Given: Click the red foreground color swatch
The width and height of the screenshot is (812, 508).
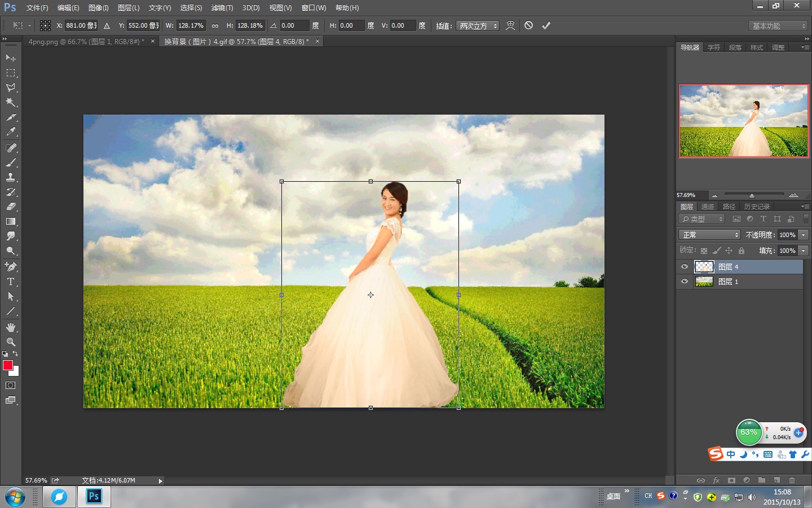Looking at the screenshot, I should coord(8,365).
